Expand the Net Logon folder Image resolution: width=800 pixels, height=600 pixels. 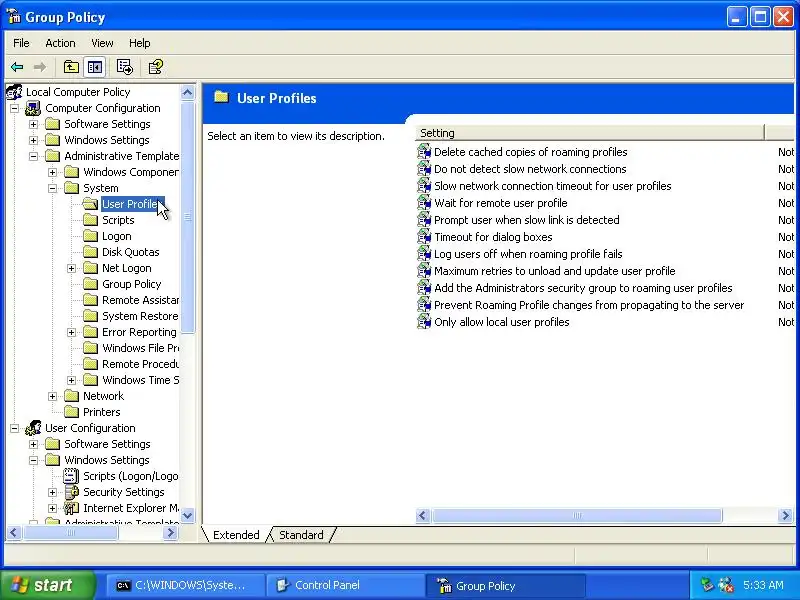[71, 268]
